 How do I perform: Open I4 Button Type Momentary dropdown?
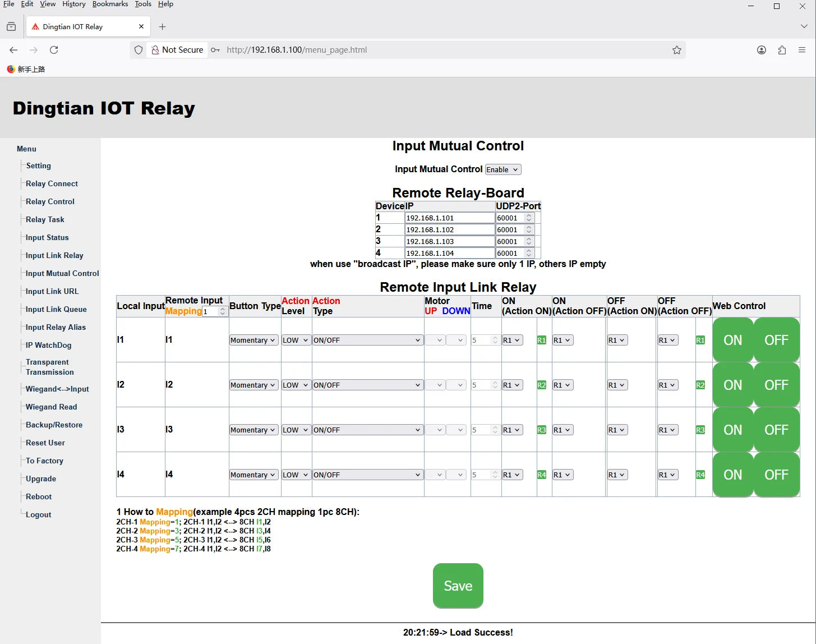(x=254, y=475)
